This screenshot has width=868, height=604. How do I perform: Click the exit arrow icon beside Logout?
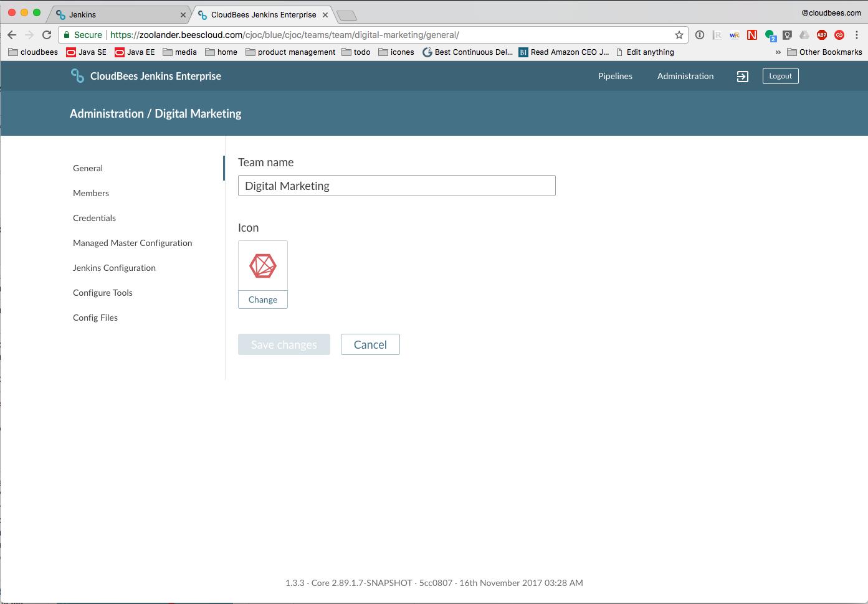(x=743, y=76)
